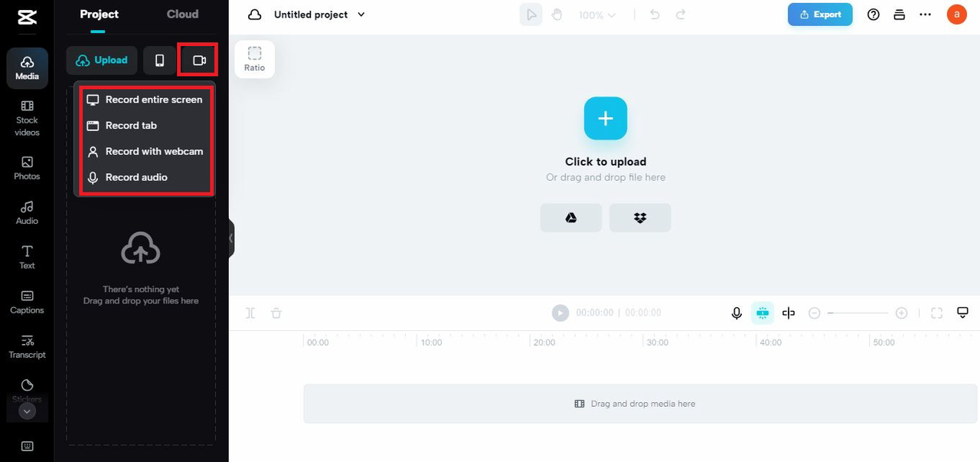Viewport: 980px width, 462px height.
Task: Click the camera record icon button
Action: tap(199, 61)
